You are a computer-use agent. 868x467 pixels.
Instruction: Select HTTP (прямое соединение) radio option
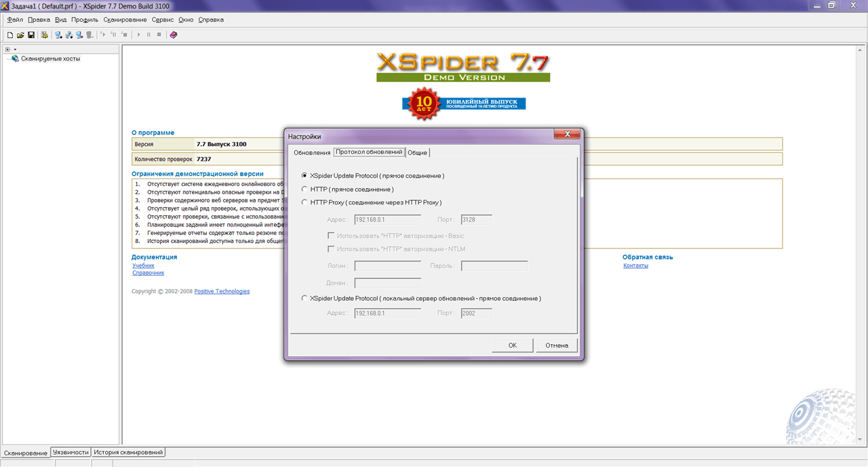(304, 189)
